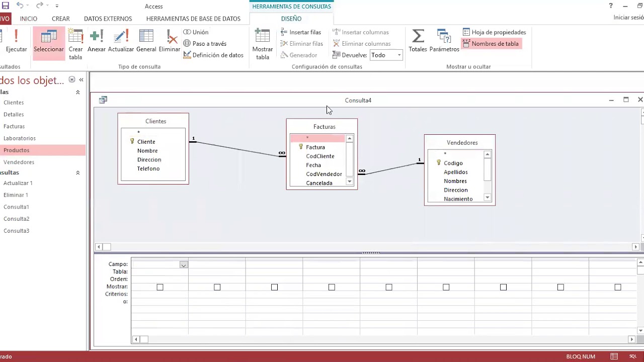Open the Generador expression builder
The width and height of the screenshot is (644, 362).
tap(299, 55)
